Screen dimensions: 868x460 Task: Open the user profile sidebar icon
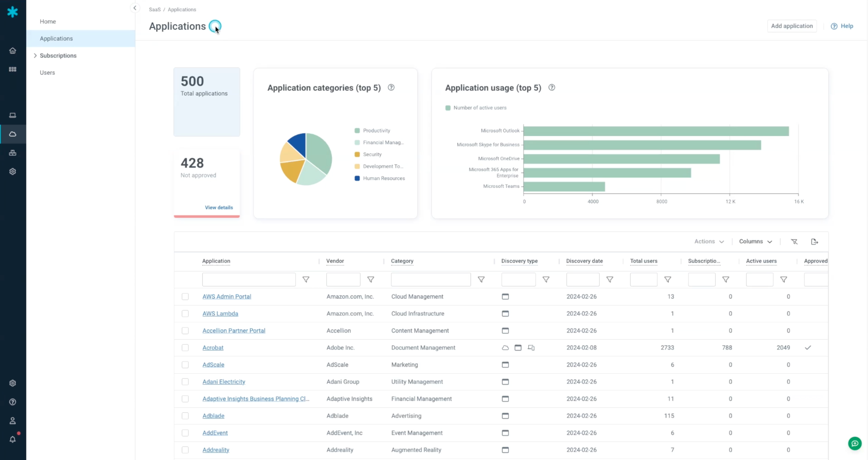(x=12, y=421)
